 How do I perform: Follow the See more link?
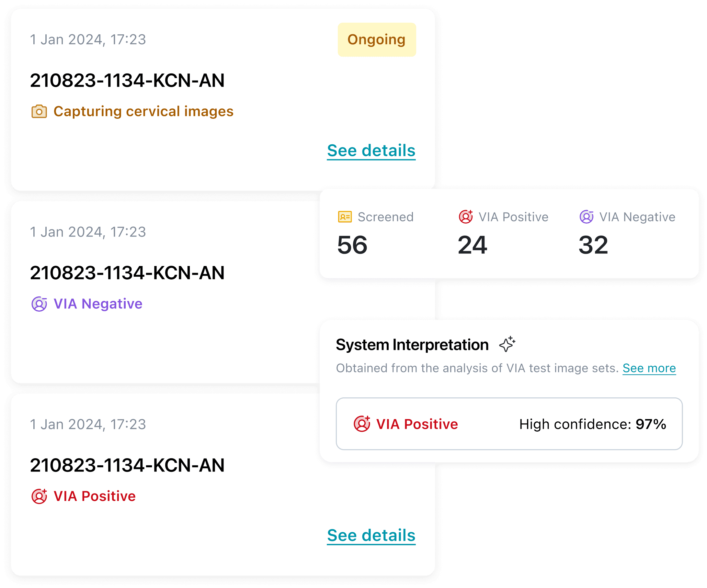click(649, 368)
